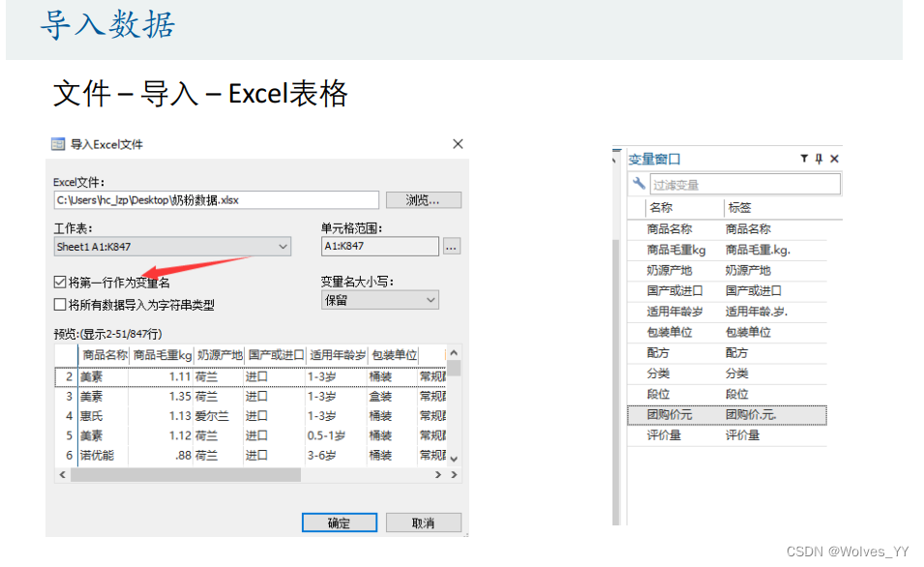
Task: Click the 浏览... button
Action: pyautogui.click(x=423, y=200)
